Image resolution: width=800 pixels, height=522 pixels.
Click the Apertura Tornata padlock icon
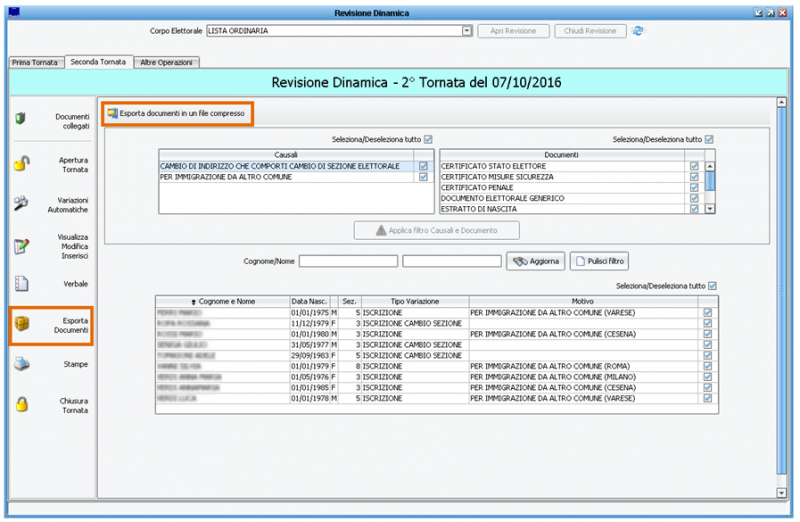[20, 164]
